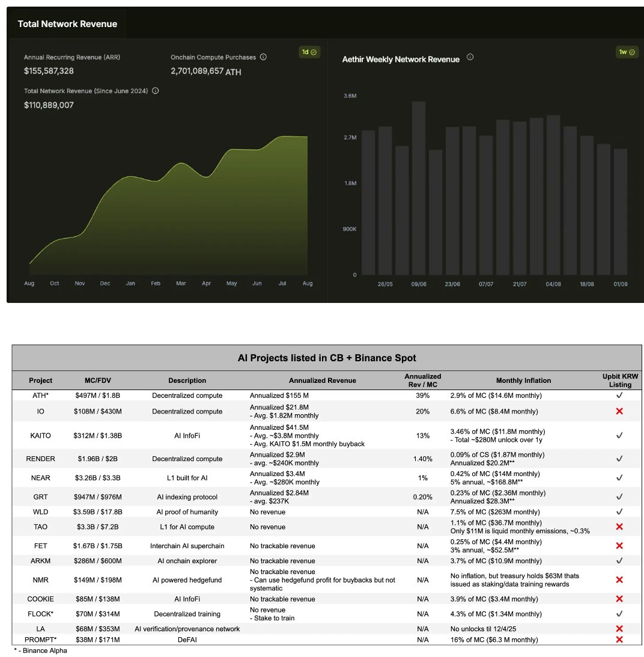Open the Total Network Revenue tab

coord(67,24)
